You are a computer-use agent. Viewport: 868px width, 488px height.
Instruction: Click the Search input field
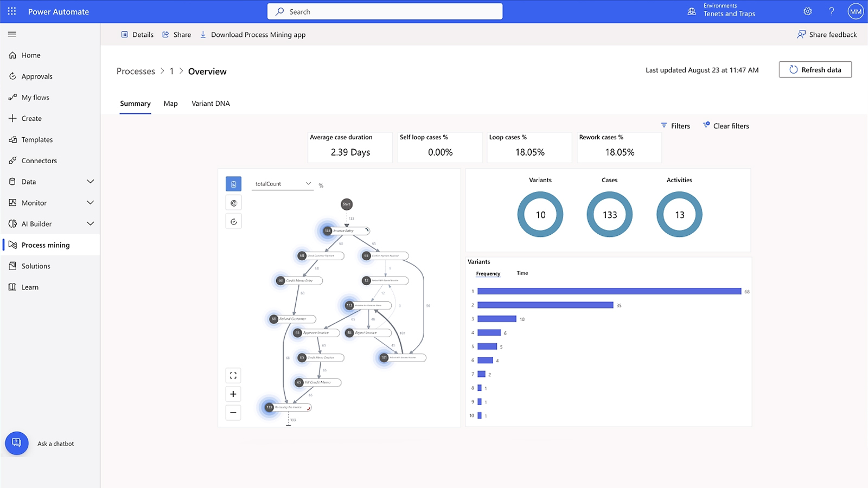(385, 11)
